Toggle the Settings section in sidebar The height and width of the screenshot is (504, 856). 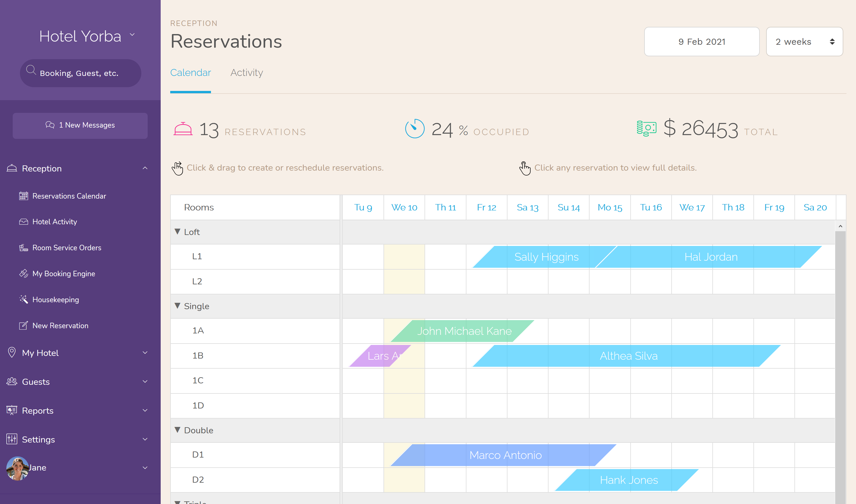80,439
